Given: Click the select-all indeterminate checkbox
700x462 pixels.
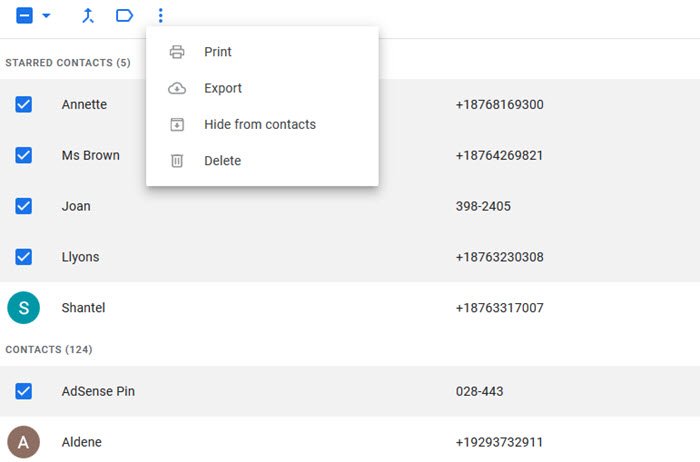Looking at the screenshot, I should coord(25,16).
